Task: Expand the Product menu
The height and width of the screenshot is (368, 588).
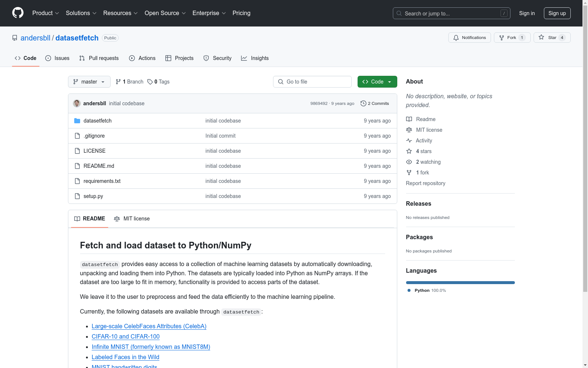Action: click(x=46, y=13)
